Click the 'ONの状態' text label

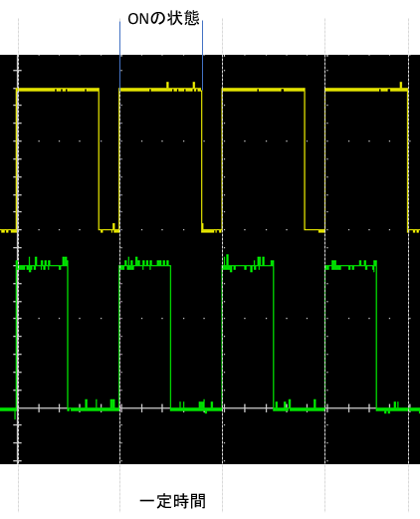point(163,18)
